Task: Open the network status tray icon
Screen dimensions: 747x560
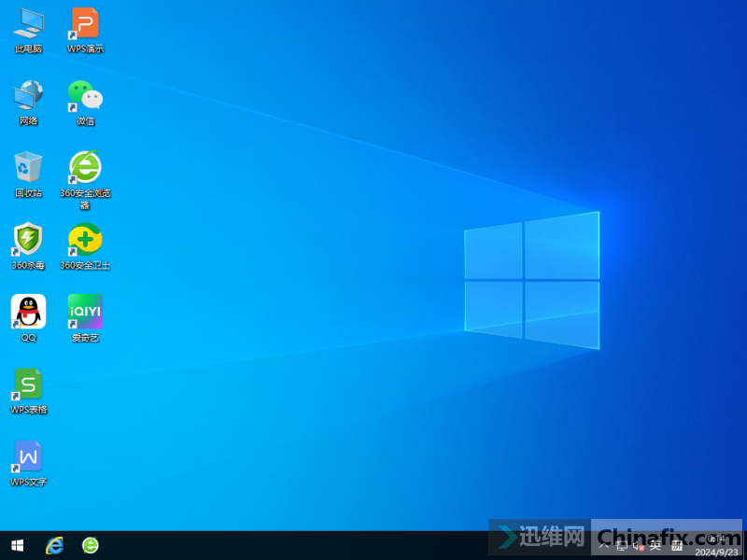Action: [621, 546]
